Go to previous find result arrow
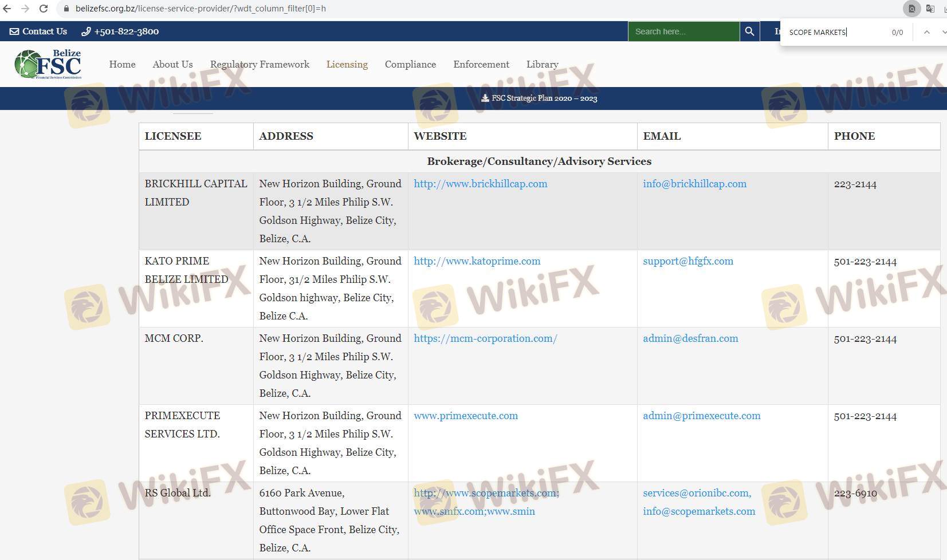Viewport: 947px width, 560px height. pyautogui.click(x=926, y=32)
